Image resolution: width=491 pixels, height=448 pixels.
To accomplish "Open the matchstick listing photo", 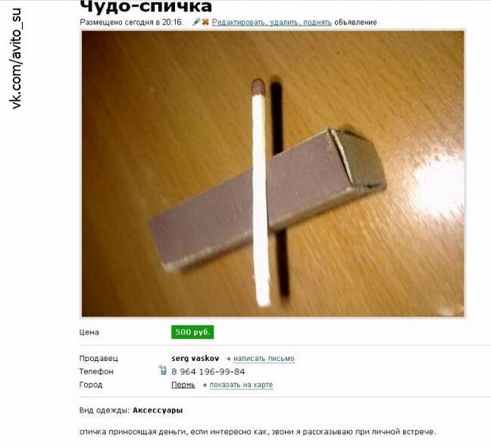I will coord(272,174).
